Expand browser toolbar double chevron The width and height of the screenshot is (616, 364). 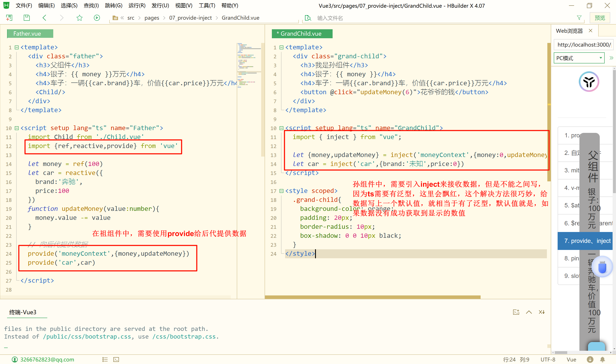coord(611,58)
